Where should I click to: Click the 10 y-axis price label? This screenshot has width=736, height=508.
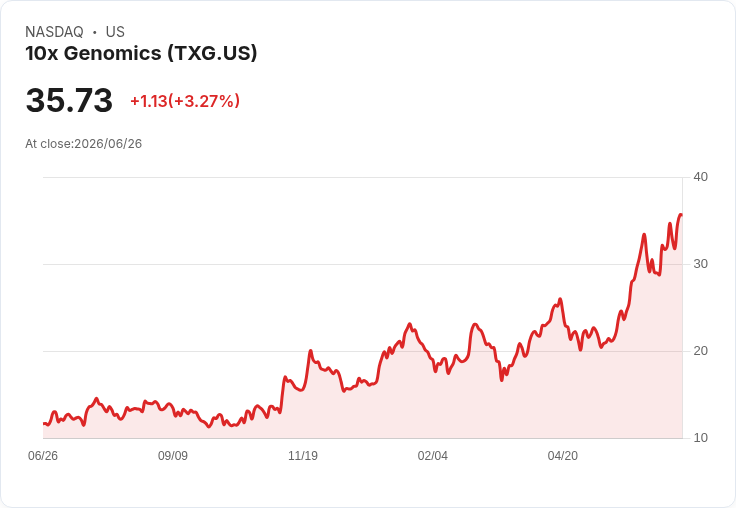pos(700,438)
